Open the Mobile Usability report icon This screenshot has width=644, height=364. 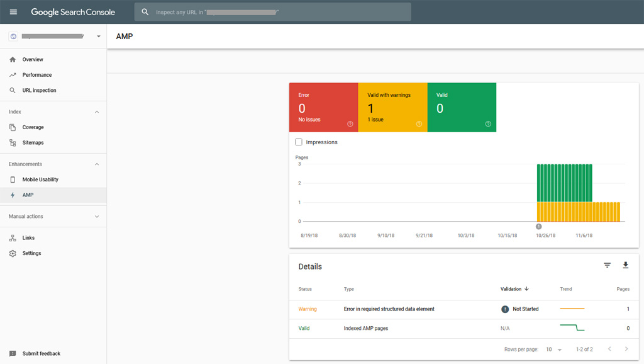click(13, 179)
